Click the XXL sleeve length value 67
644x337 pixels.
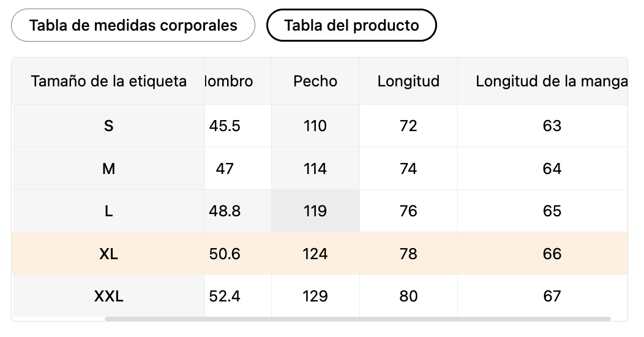pos(552,297)
